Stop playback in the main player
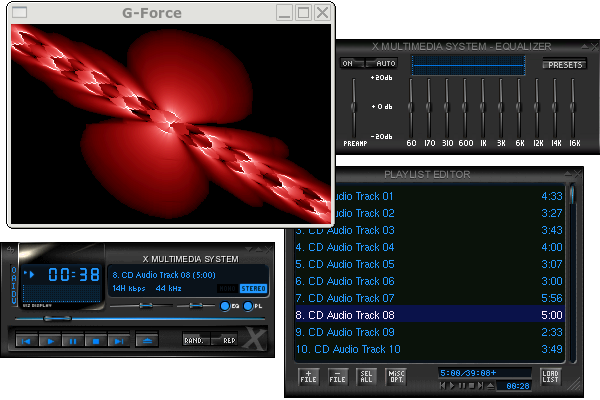This screenshot has width=600, height=400. [96, 341]
